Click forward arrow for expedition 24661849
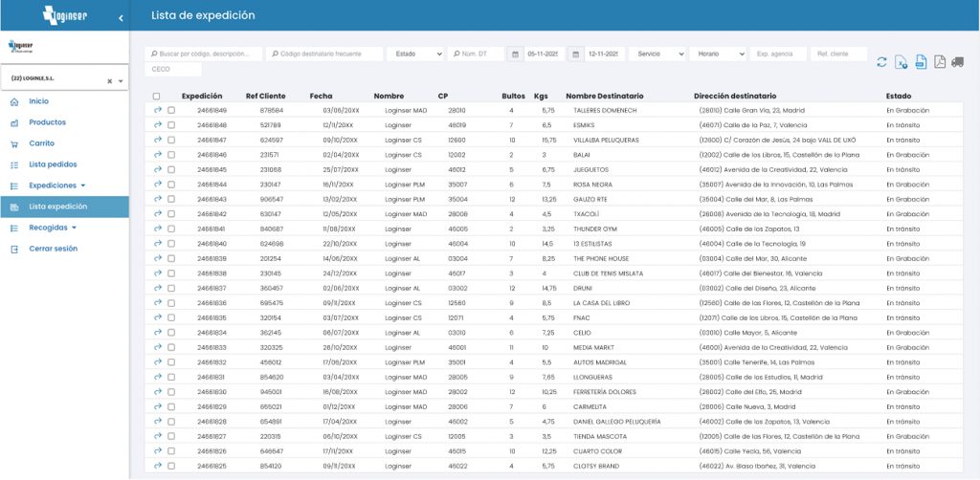This screenshot has width=980, height=480. tap(158, 110)
